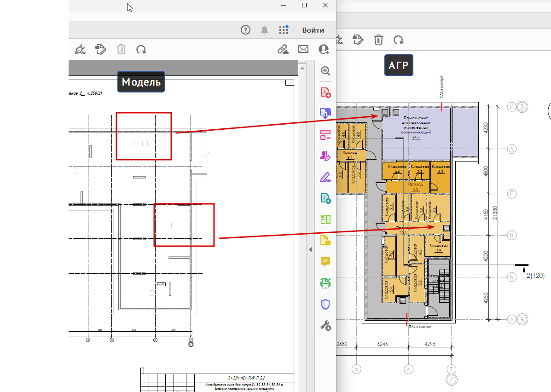This screenshot has width=551, height=392.
Task: Open the Organize Pages pink tool
Action: pos(325,134)
